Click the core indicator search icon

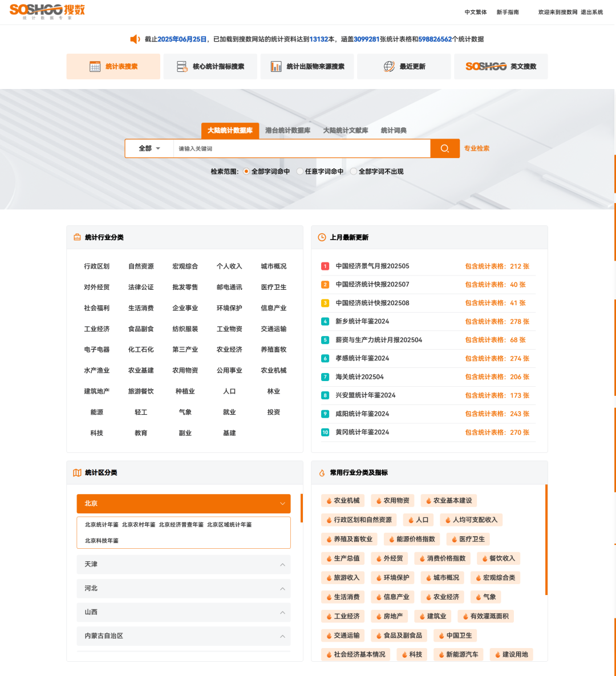182,67
